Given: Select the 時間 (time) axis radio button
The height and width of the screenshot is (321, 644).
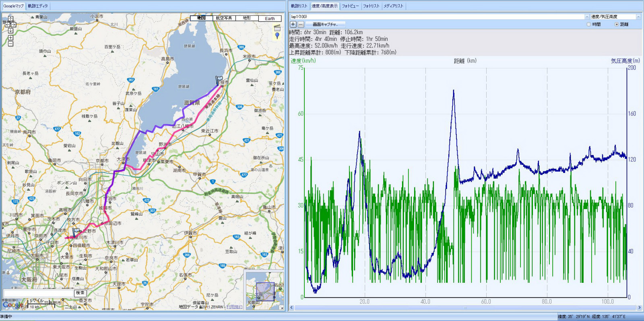Looking at the screenshot, I should tap(589, 25).
